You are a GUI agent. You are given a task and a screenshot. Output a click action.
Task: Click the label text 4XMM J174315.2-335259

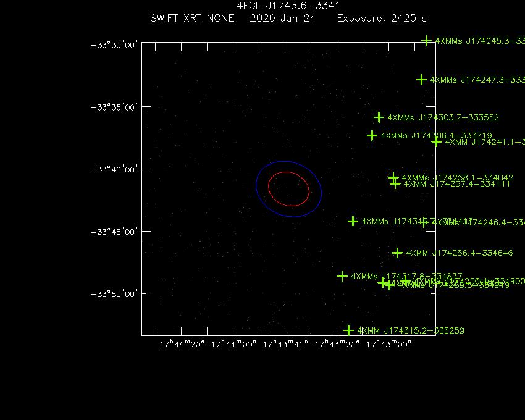pyautogui.click(x=411, y=330)
